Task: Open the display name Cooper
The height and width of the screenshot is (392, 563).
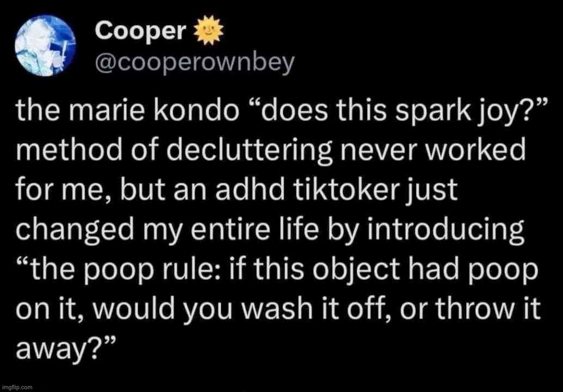Action: pyautogui.click(x=142, y=31)
